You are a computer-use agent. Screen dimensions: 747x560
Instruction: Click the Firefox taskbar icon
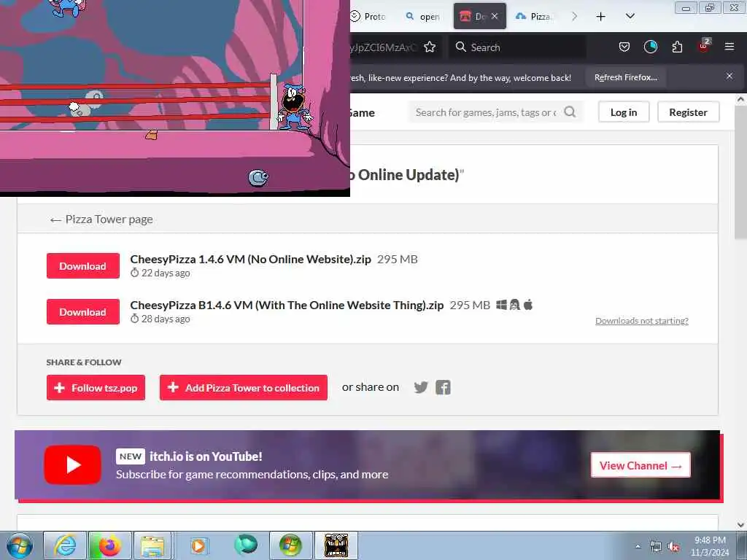(109, 545)
